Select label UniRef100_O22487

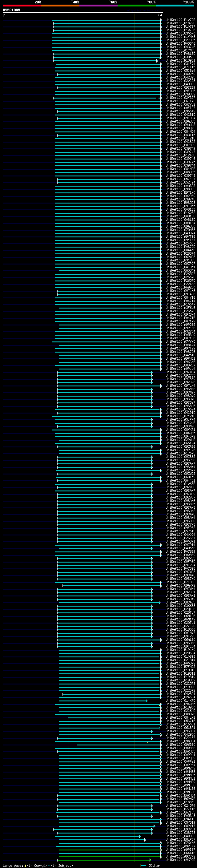pyautogui.click(x=180, y=737)
